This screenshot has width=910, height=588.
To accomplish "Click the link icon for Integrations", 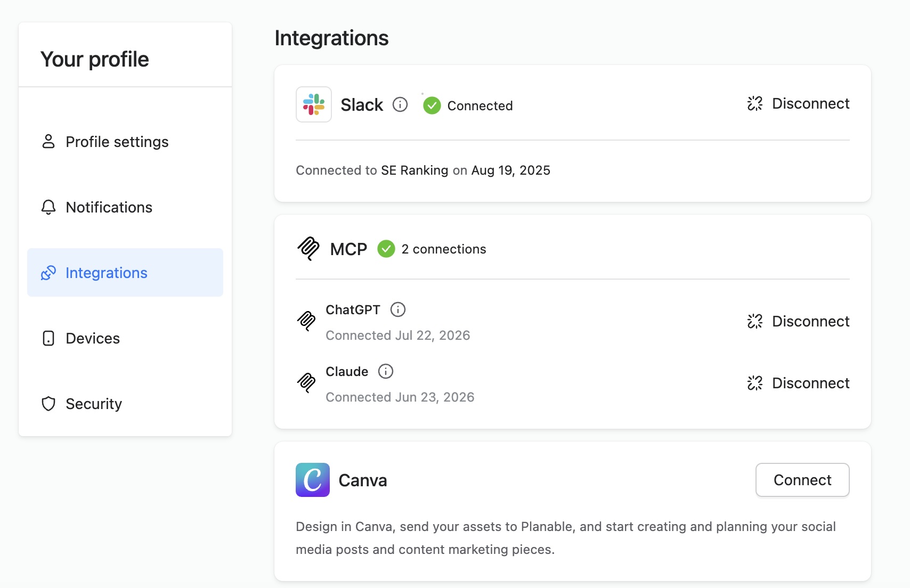I will point(48,273).
